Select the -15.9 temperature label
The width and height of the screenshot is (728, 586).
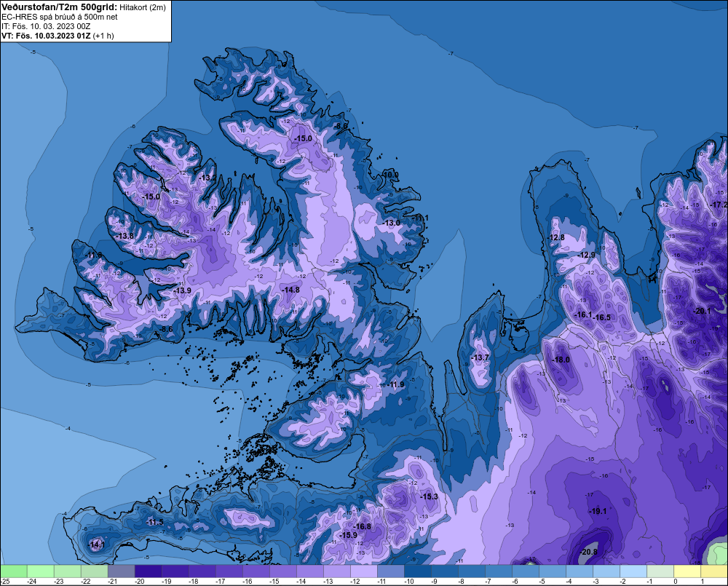pyautogui.click(x=348, y=535)
